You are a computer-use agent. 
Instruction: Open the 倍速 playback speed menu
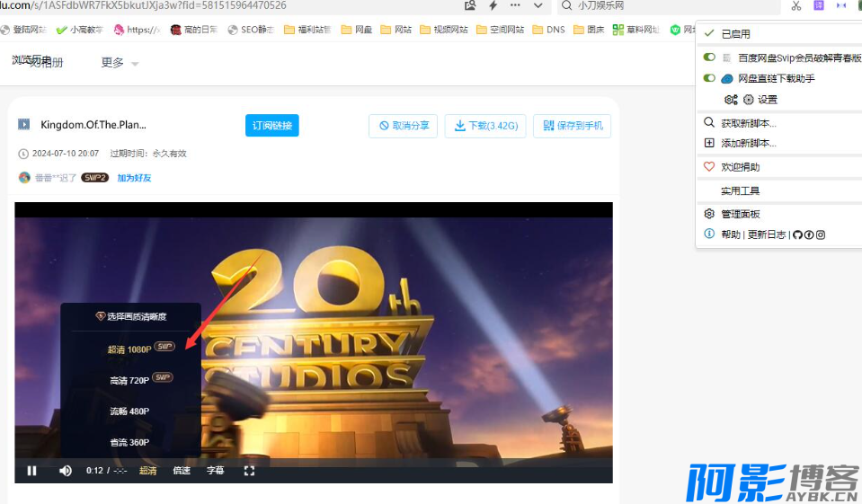tap(182, 471)
